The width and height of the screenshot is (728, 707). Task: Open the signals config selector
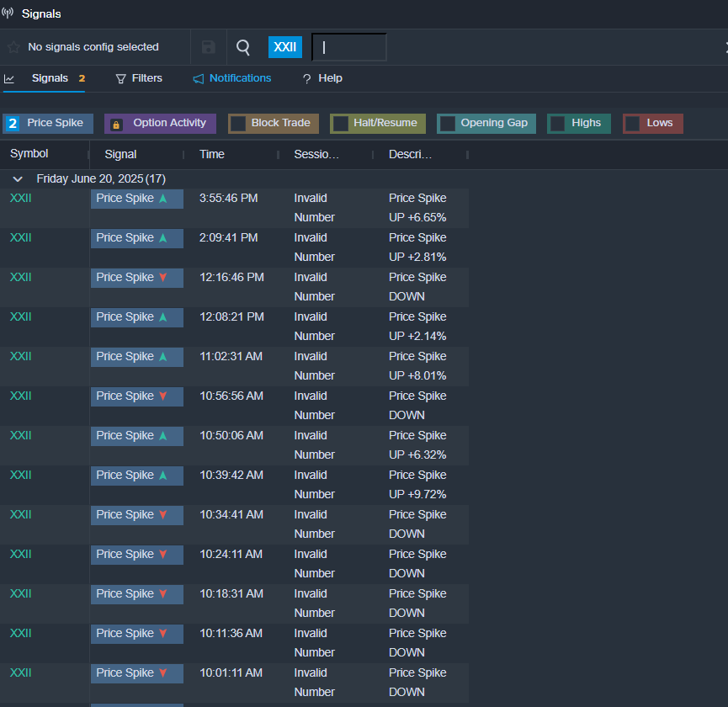[x=93, y=47]
